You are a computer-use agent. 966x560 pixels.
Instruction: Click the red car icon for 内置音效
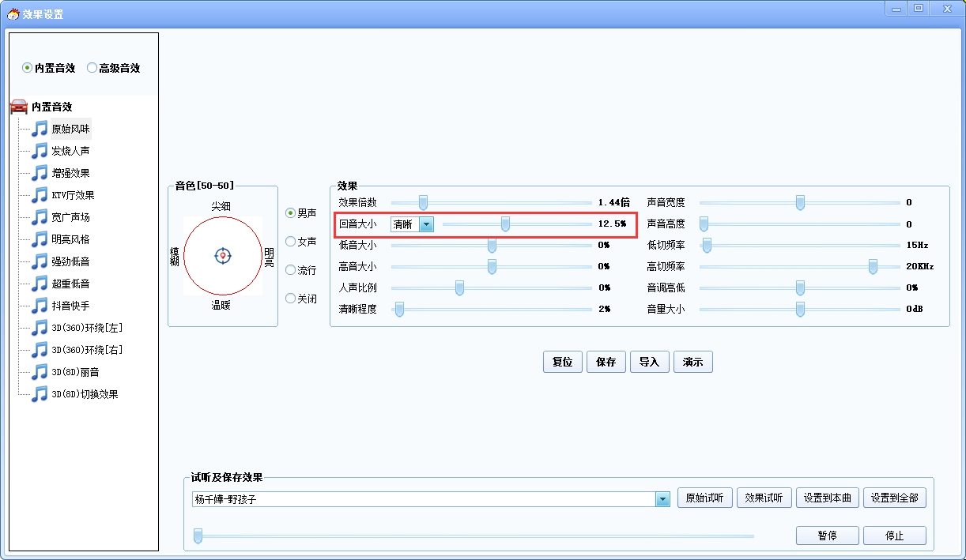(x=19, y=107)
